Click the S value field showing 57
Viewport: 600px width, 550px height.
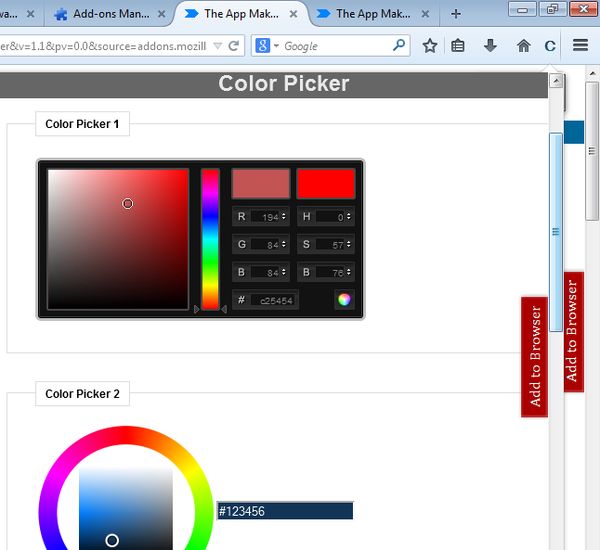tap(331, 245)
